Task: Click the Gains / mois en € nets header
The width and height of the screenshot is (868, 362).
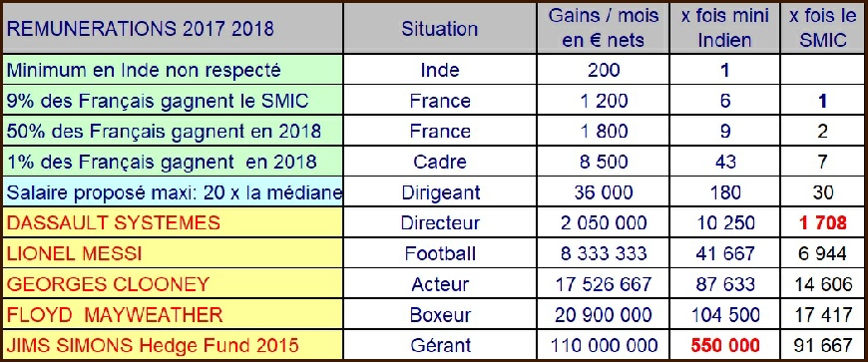Action: [x=603, y=28]
